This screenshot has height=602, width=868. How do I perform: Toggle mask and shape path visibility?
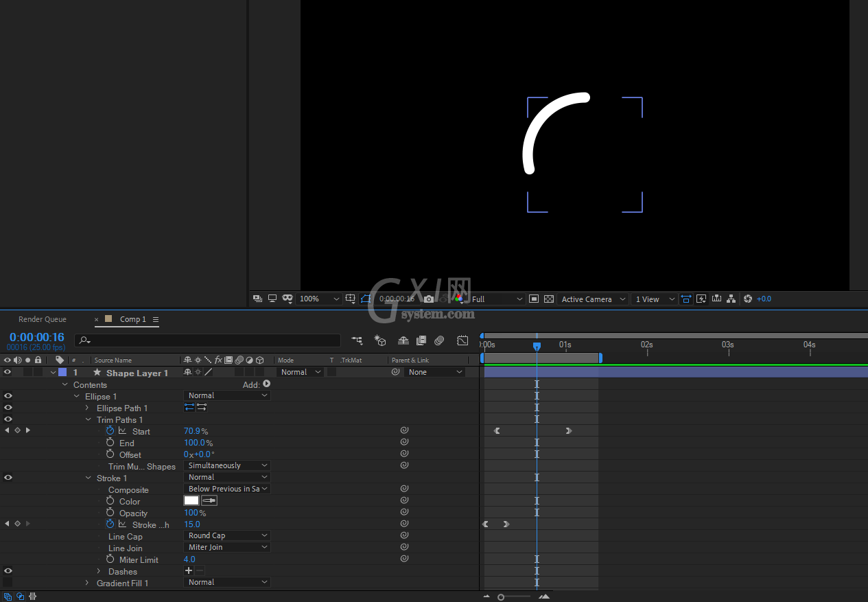pos(366,299)
